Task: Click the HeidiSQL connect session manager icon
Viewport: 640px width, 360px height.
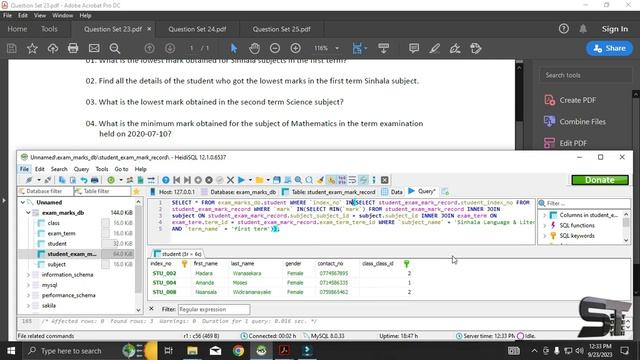Action: click(28, 180)
